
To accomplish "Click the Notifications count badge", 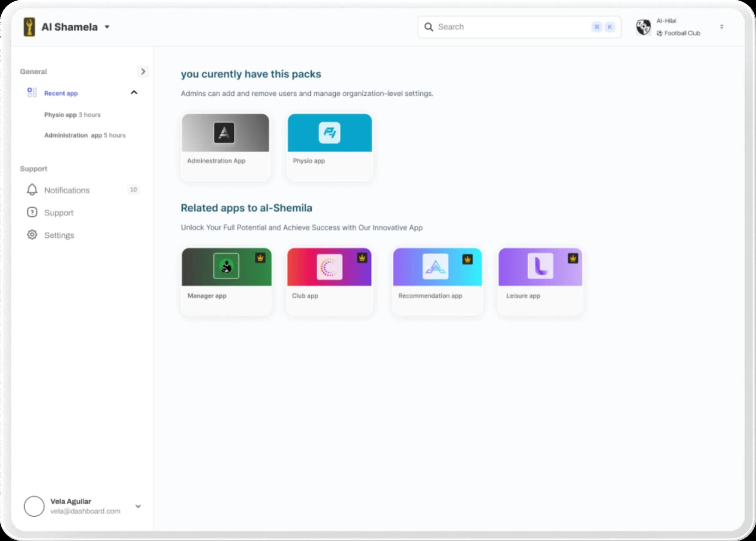I will click(x=133, y=190).
